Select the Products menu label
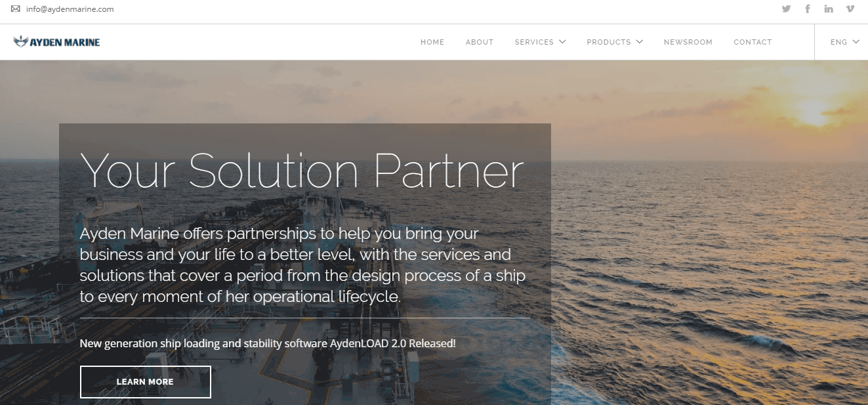868x405 pixels. 608,42
